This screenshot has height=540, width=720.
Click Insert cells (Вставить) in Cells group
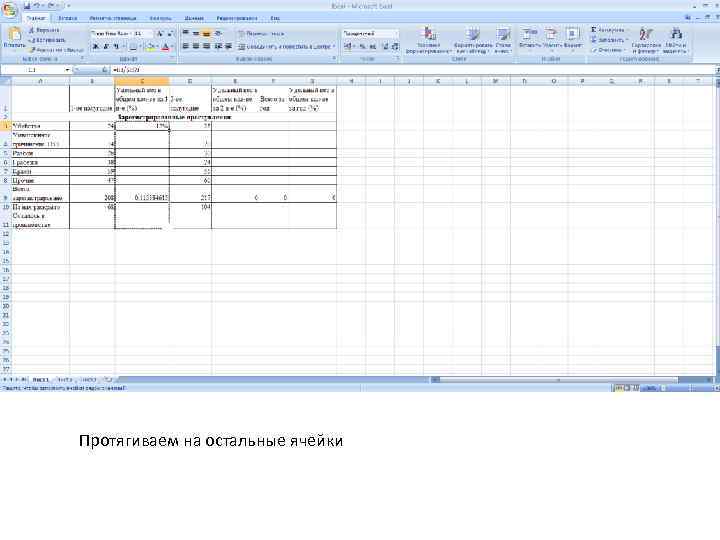tap(530, 39)
